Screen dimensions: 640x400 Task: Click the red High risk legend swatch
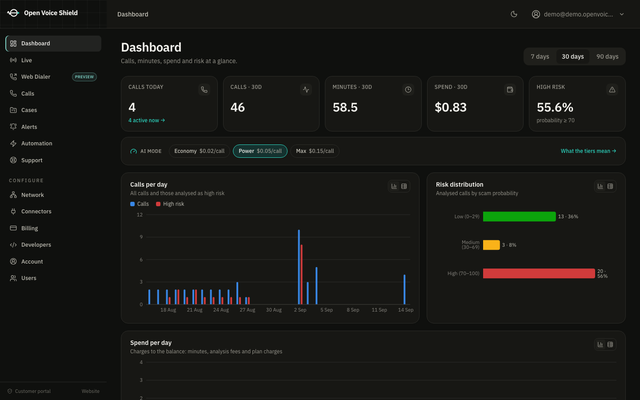tap(158, 204)
